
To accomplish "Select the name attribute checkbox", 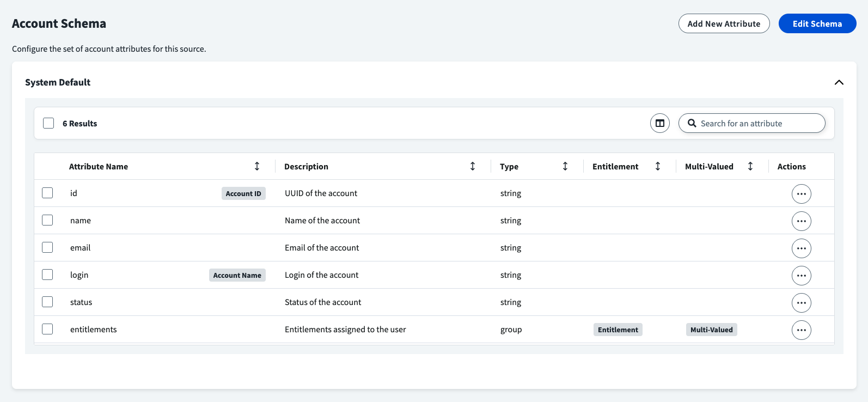I will click(47, 220).
